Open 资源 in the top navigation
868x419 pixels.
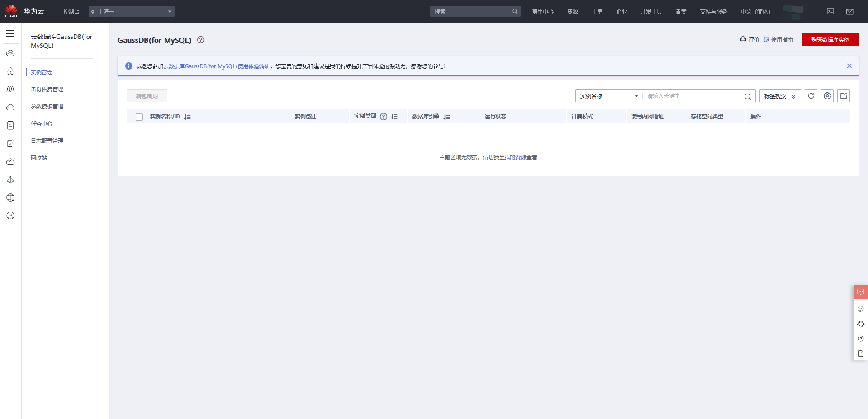(573, 12)
